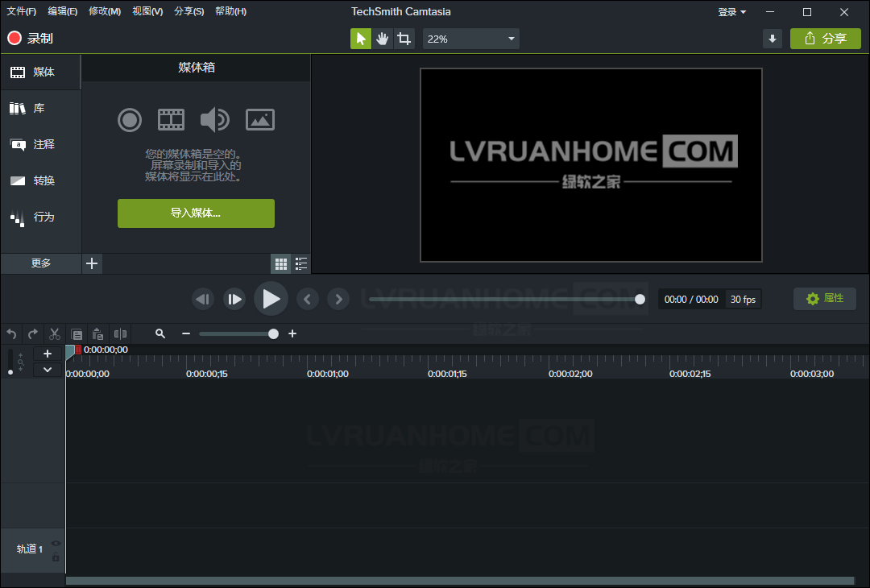Expand the 登录 sign-in dropdown
The height and width of the screenshot is (588, 870).
pos(731,12)
